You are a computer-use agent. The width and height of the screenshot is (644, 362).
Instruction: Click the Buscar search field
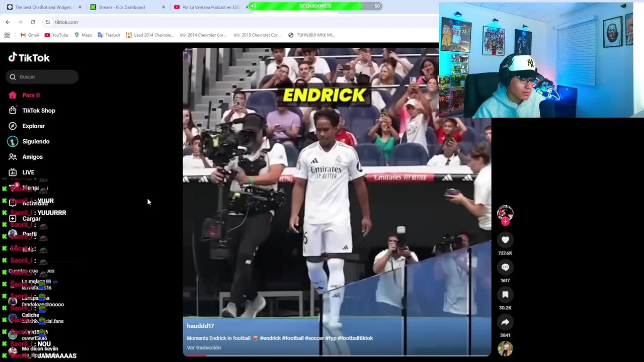(42, 77)
